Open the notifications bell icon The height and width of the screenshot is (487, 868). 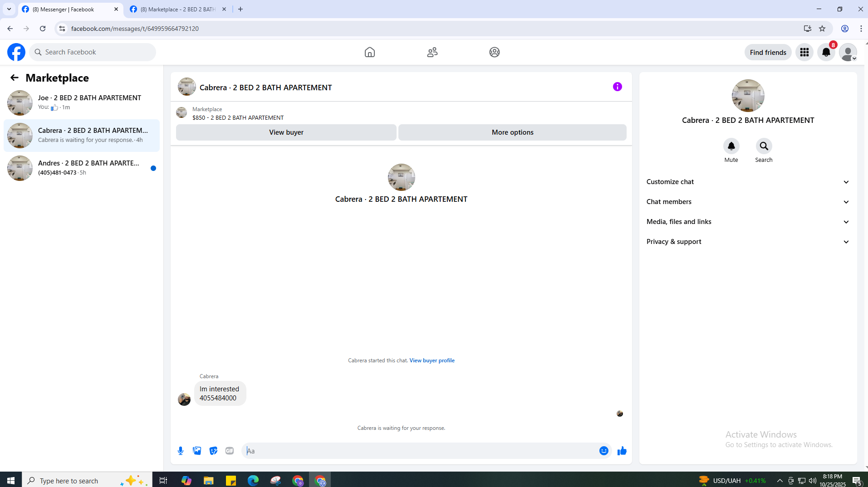pyautogui.click(x=826, y=52)
